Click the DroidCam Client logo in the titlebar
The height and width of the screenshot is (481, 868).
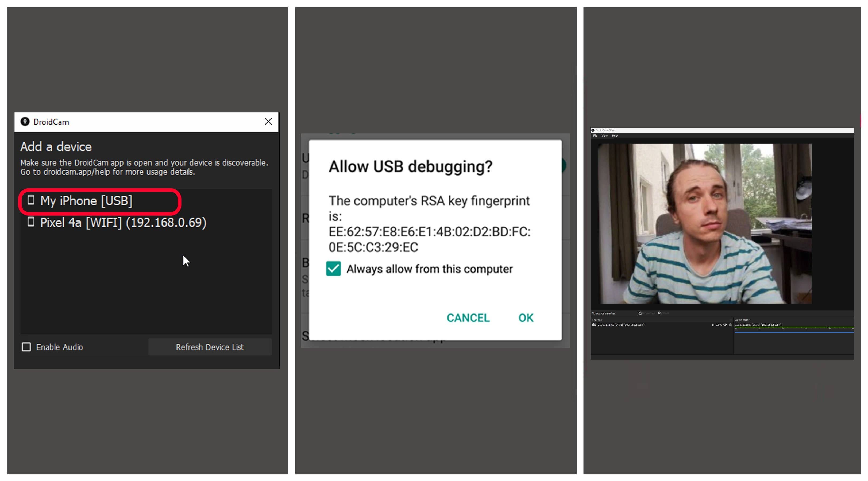tap(593, 130)
